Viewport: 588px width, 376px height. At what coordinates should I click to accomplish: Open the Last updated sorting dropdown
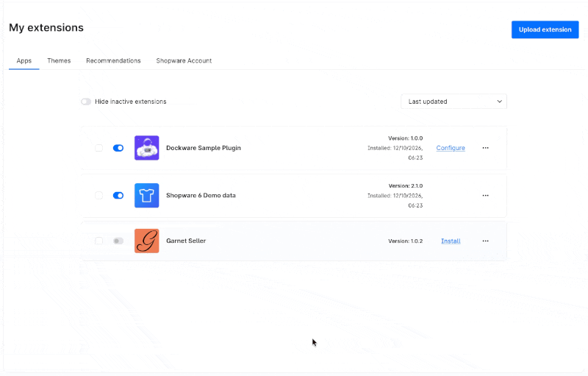(x=453, y=102)
